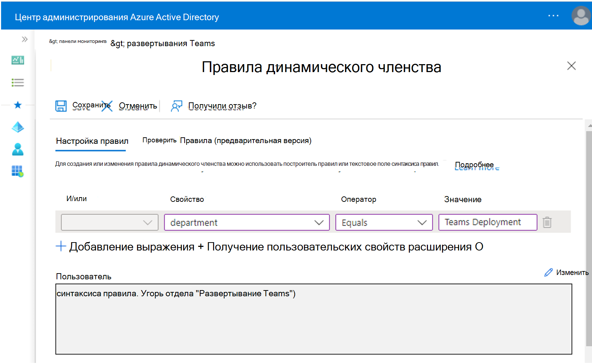This screenshot has height=364, width=592.
Task: Click the vertical scrollbar on right
Action: click(589, 238)
